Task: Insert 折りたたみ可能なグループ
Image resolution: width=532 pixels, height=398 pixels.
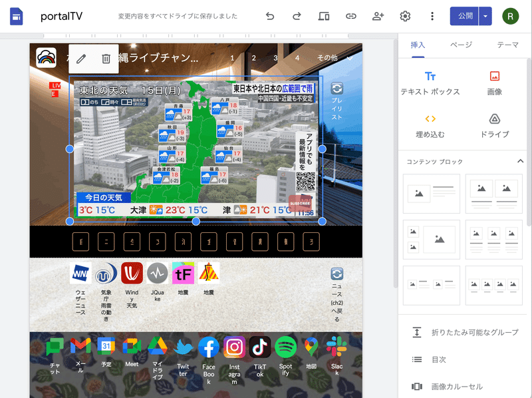Action: click(x=465, y=332)
